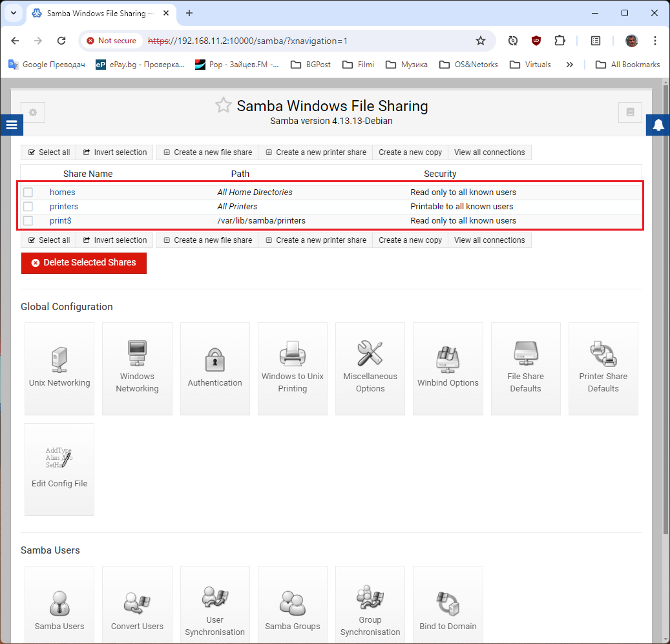Image resolution: width=670 pixels, height=644 pixels.
Task: Open the Музика bookmarks folder
Action: [407, 65]
